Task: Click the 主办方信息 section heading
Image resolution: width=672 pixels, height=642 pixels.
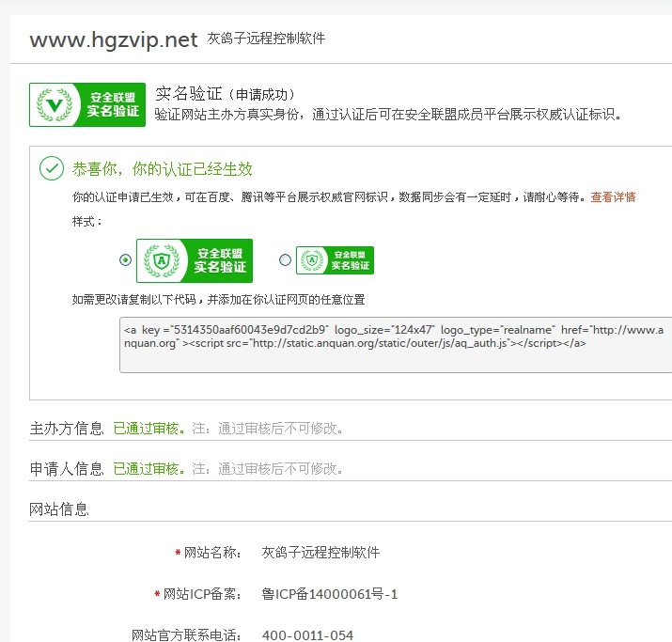Action: tap(67, 428)
